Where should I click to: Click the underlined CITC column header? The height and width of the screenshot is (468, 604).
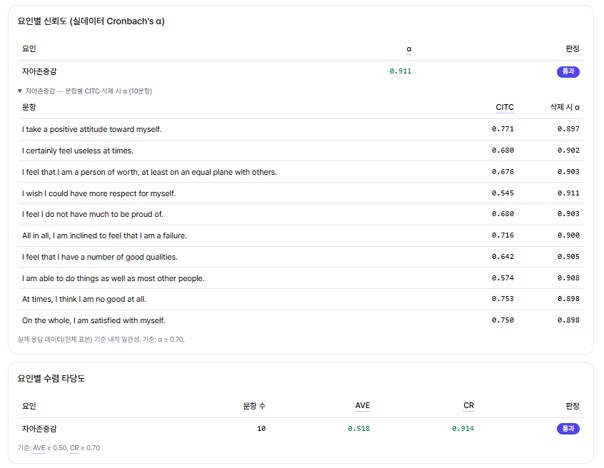coord(505,107)
